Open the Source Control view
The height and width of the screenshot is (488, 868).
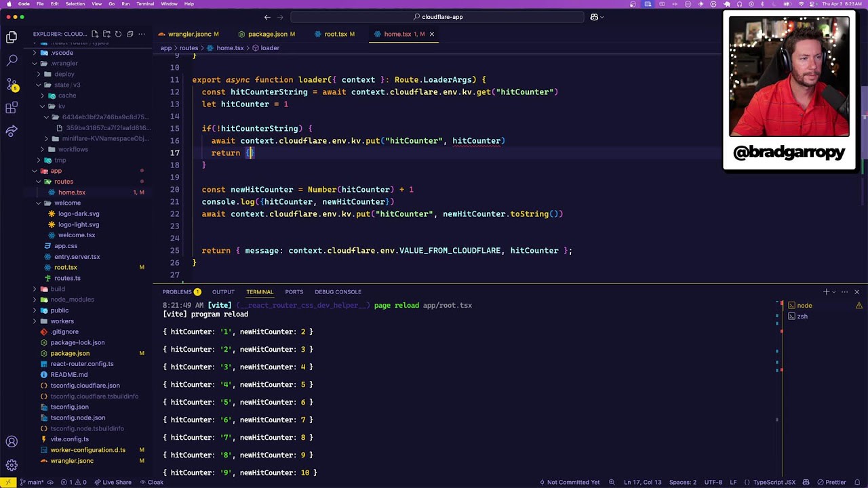pos(12,85)
